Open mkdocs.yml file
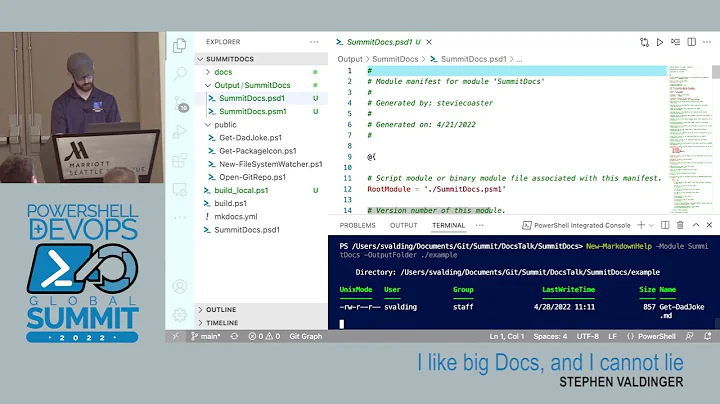 tap(261, 217)
